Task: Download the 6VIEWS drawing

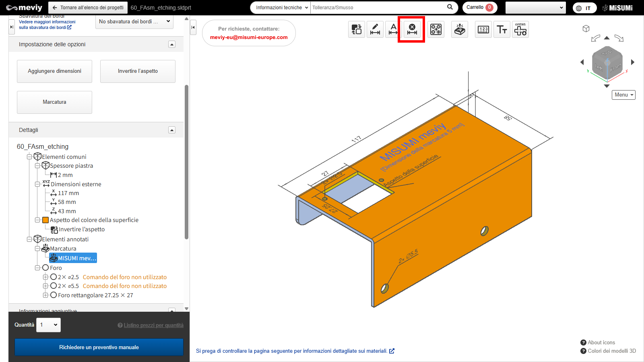Action: coord(520,29)
